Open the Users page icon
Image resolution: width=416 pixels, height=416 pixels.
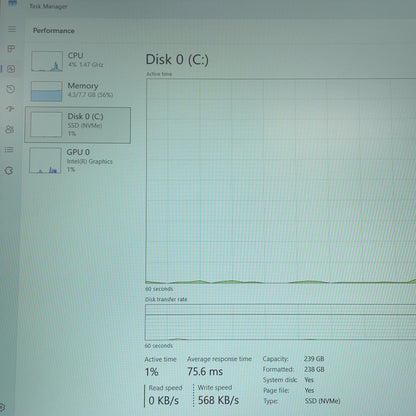pos(10,129)
